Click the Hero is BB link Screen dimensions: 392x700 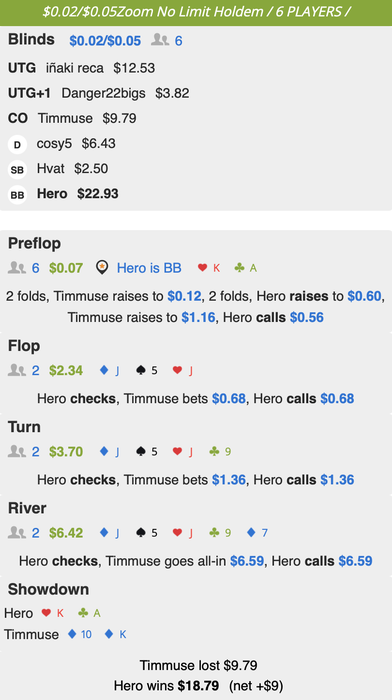pyautogui.click(x=149, y=268)
